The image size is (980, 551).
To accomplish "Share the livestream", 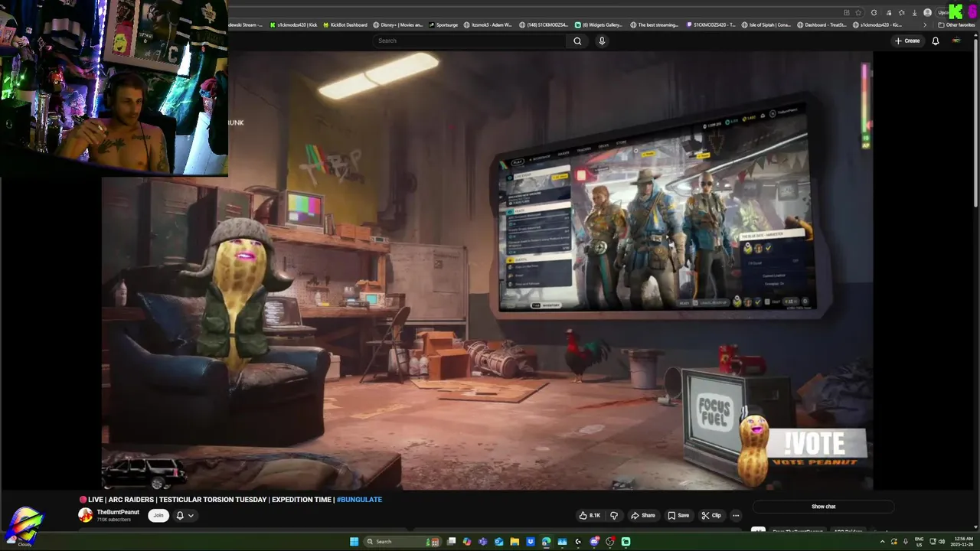I will coord(643,515).
